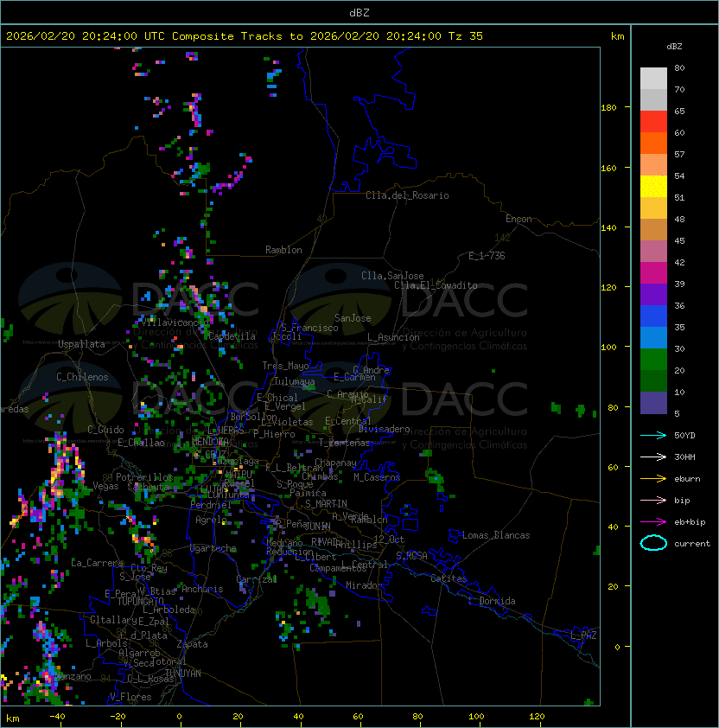Select the 51-54 dBZ yellow swatch
Screen dimensions: 719x728
[653, 187]
